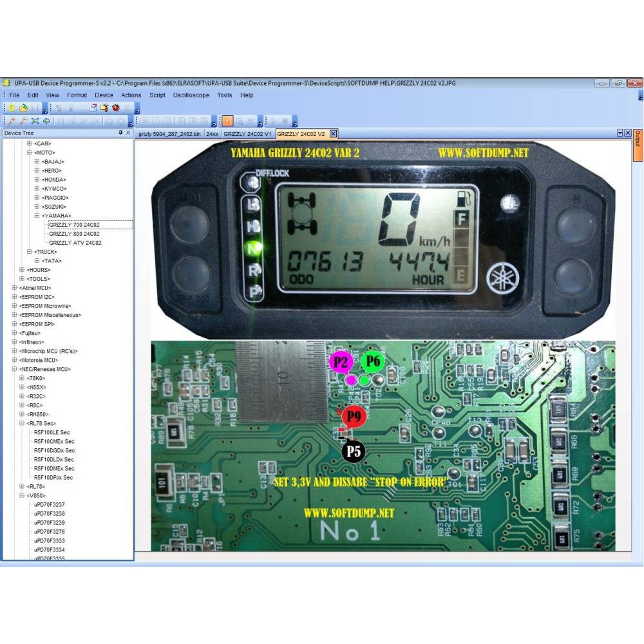Expand the <H8SX> tree node
The image size is (644, 644).
coord(22,387)
